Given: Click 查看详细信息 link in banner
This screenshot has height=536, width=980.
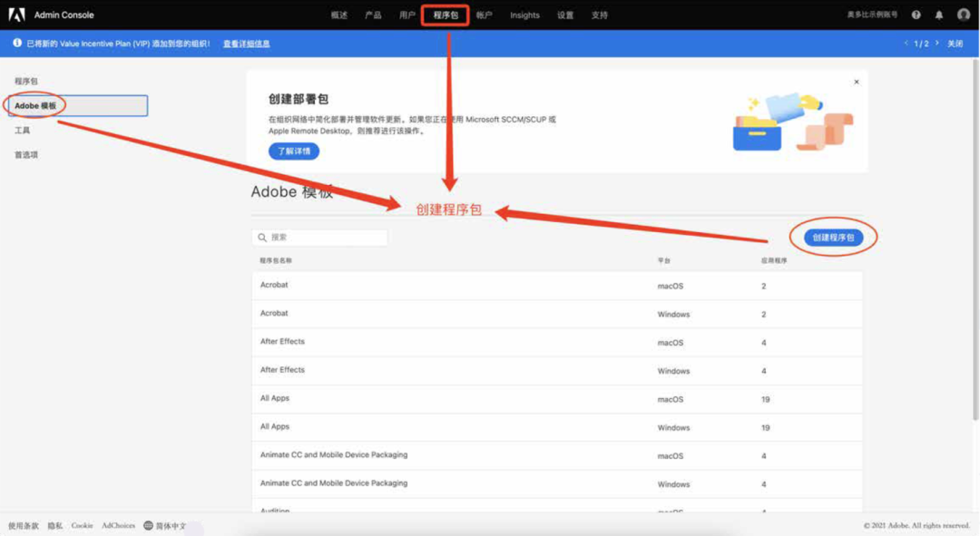Looking at the screenshot, I should click(x=246, y=44).
